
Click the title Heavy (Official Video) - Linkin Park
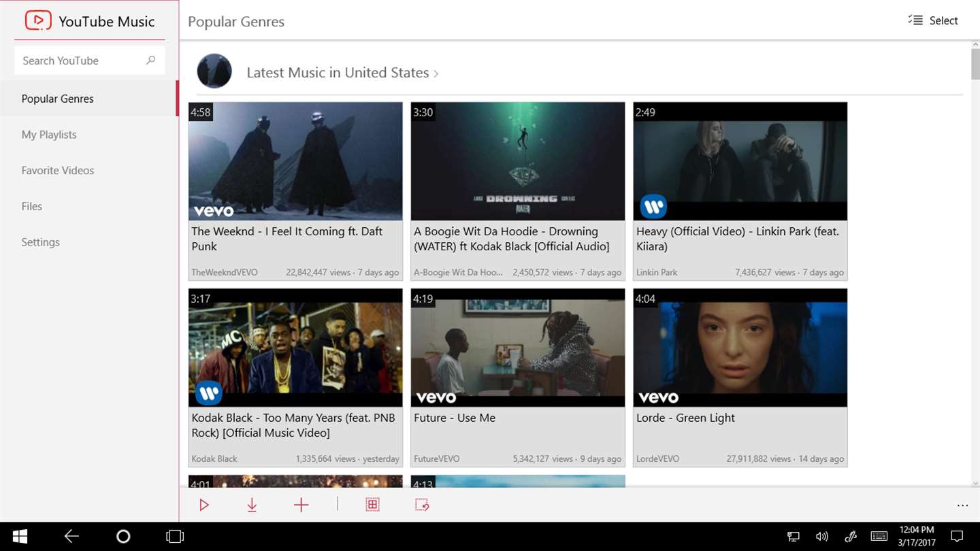(738, 239)
